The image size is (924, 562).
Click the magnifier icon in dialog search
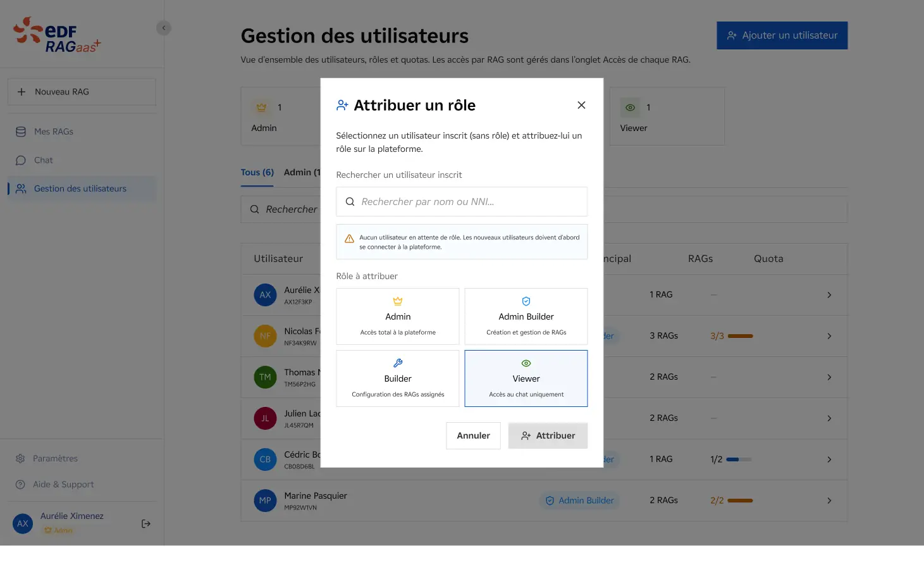[x=350, y=202]
